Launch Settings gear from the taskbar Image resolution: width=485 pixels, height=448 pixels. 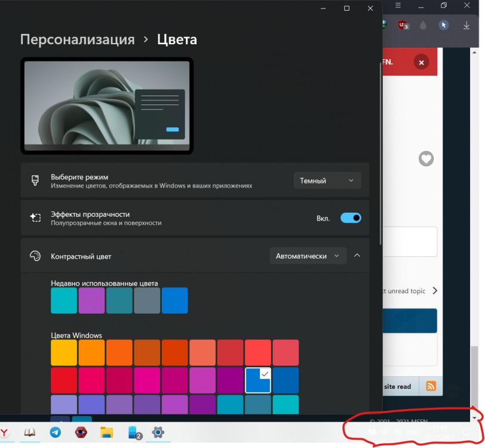click(x=158, y=432)
